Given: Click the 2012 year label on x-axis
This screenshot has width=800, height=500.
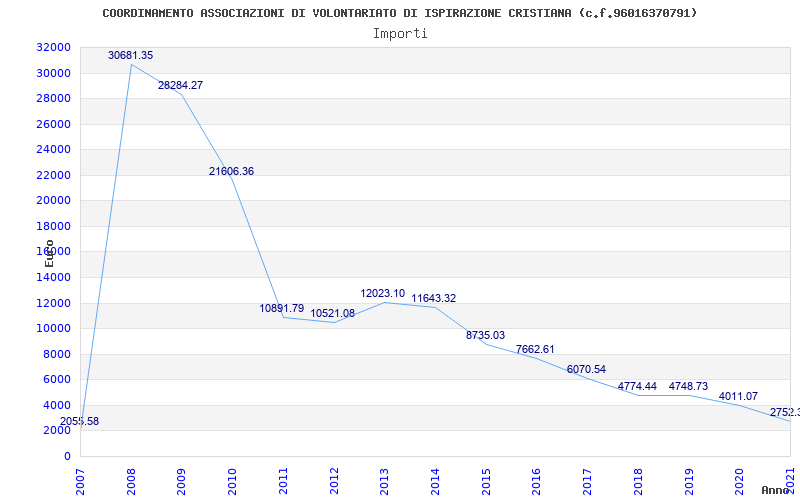Looking at the screenshot, I should [334, 481].
